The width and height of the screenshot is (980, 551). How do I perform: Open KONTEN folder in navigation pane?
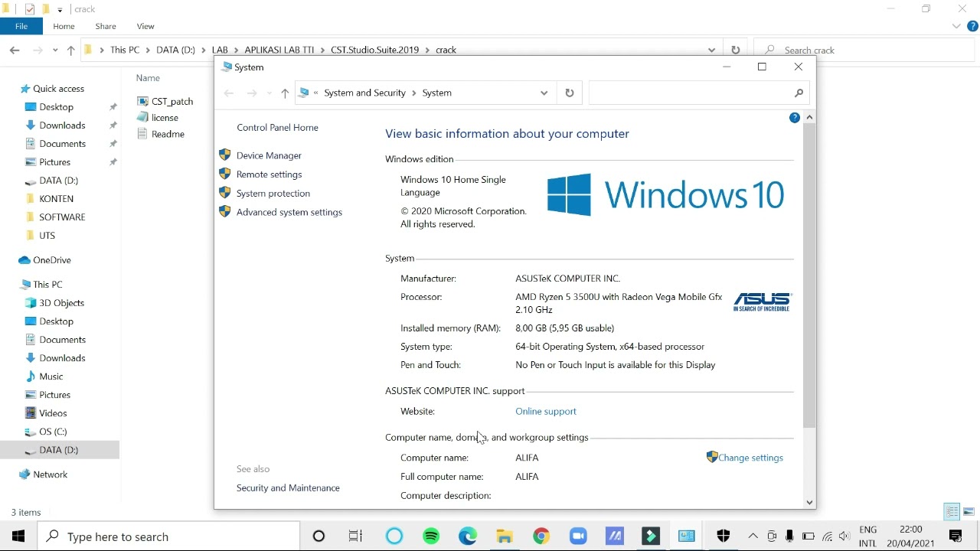[x=57, y=199]
